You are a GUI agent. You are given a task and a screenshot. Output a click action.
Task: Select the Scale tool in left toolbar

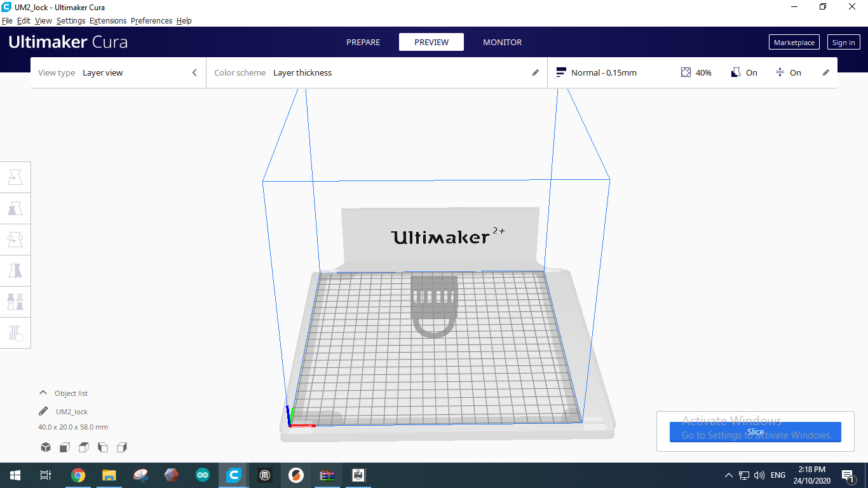coord(15,208)
